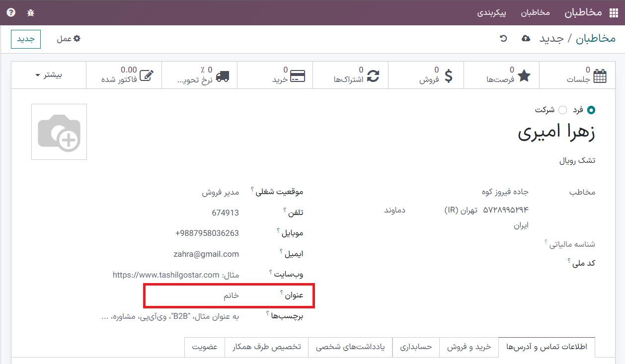Open the عمل (Action) gear menu
The height and width of the screenshot is (364, 625).
pyautogui.click(x=69, y=39)
